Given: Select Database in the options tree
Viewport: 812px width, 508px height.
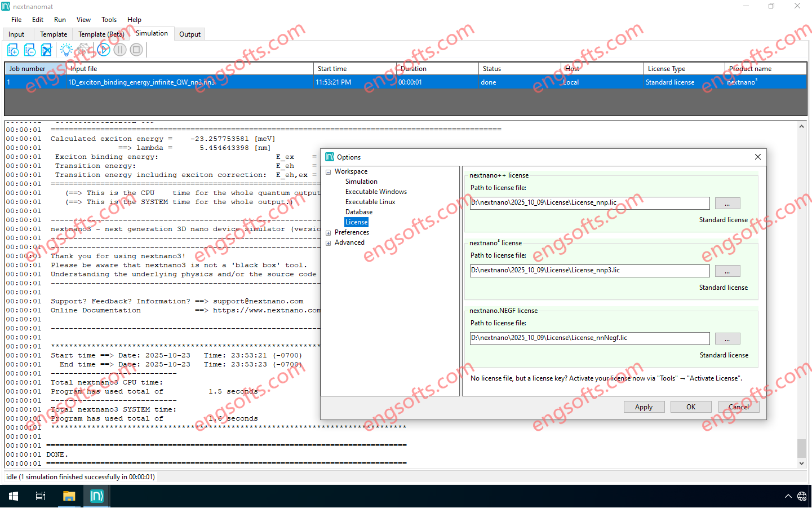Looking at the screenshot, I should pyautogui.click(x=359, y=212).
